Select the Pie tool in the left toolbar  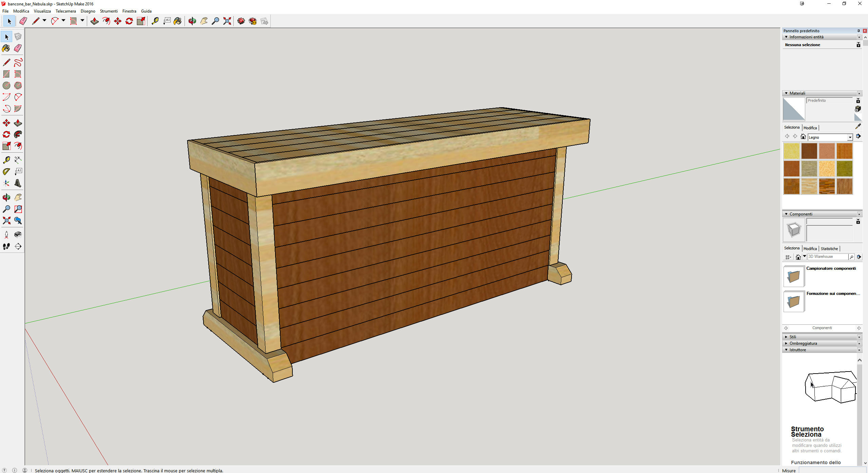click(x=18, y=109)
